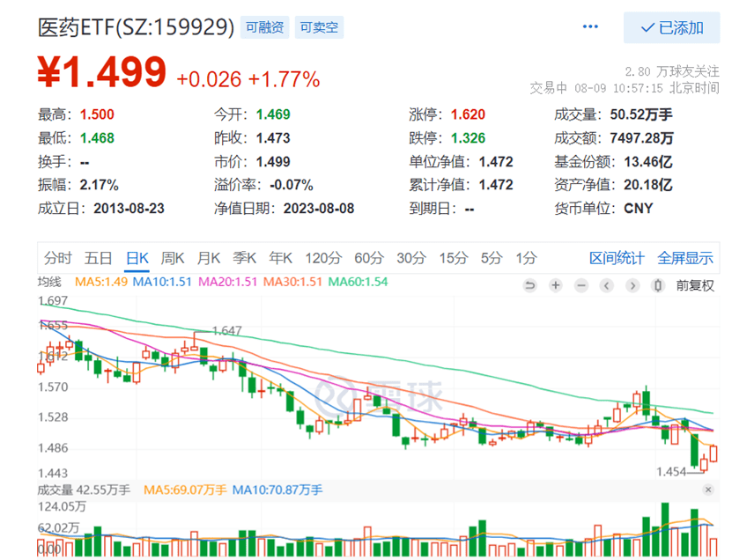Open the three-dots more options menu

pyautogui.click(x=590, y=27)
